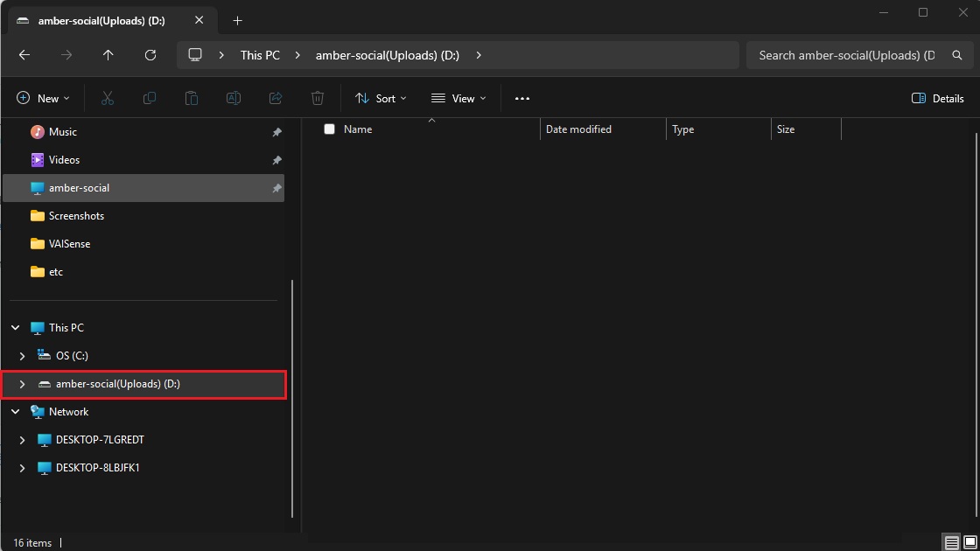Click the chevron after amber-social(Uploads) (D:) breadcrumb
The height and width of the screenshot is (551, 980).
click(479, 55)
